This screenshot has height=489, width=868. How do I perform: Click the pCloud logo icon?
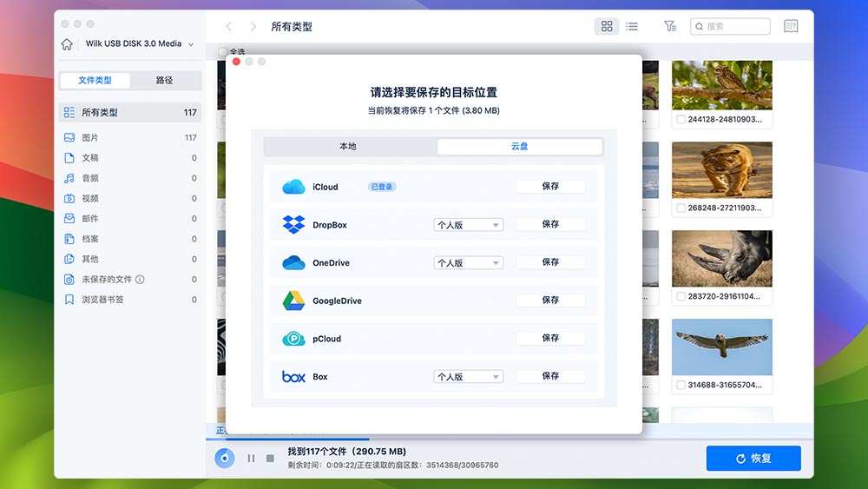[x=293, y=339]
